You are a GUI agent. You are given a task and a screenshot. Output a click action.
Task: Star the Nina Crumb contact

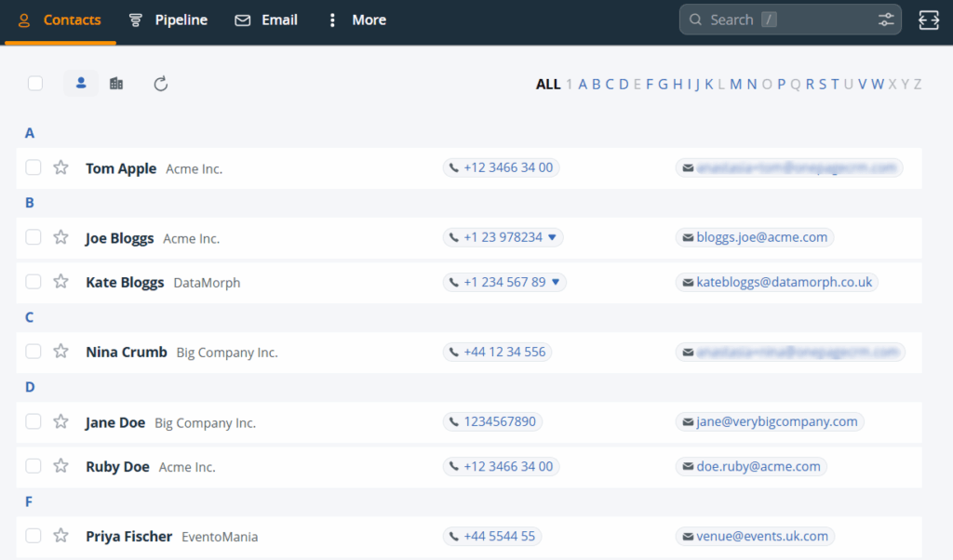pos(60,352)
